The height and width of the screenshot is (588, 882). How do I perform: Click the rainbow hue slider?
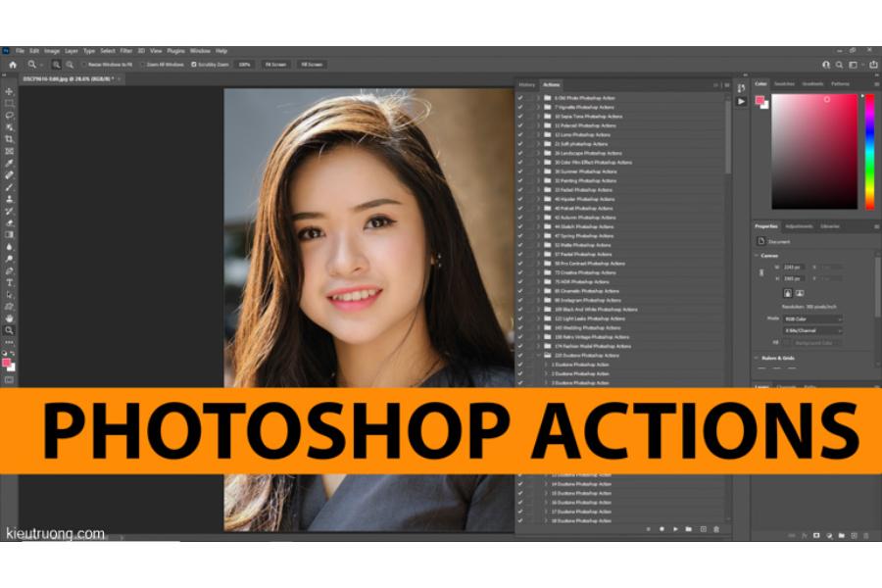click(869, 151)
